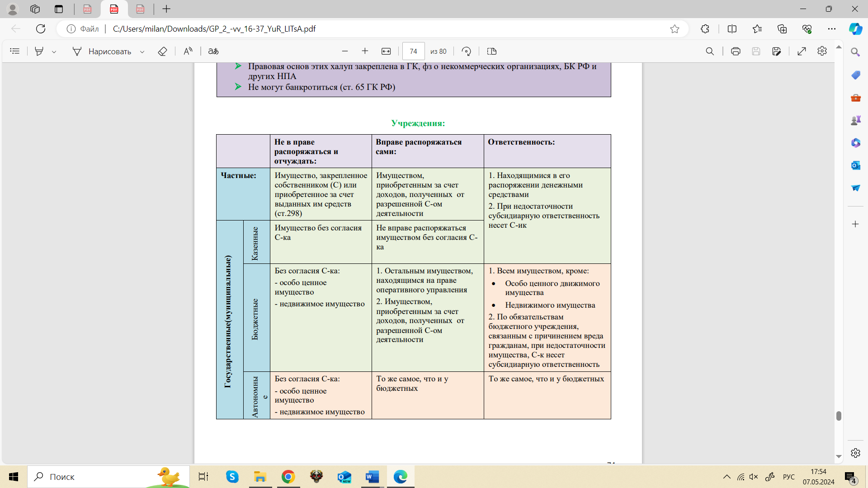Viewport: 868px width, 488px height.
Task: Open the blue paper plane sidebar app
Action: click(855, 188)
